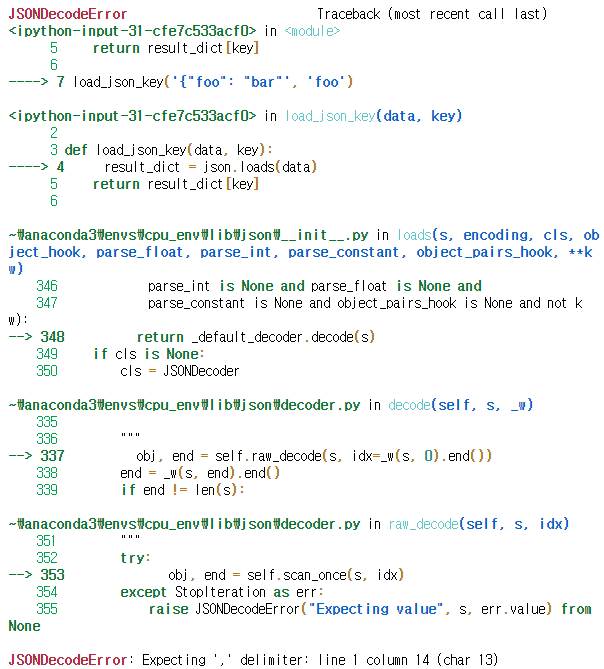Click 'return _default_decoder.decode(s)' line

[256, 337]
